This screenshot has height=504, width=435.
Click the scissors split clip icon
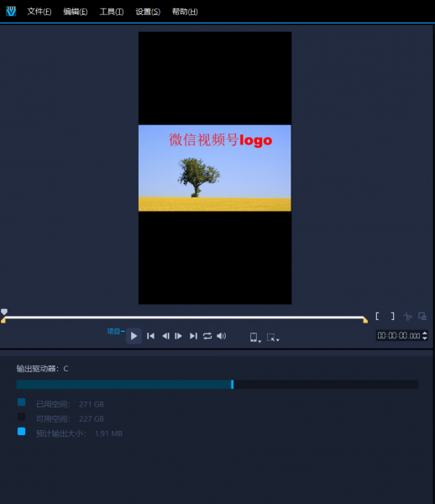[407, 317]
